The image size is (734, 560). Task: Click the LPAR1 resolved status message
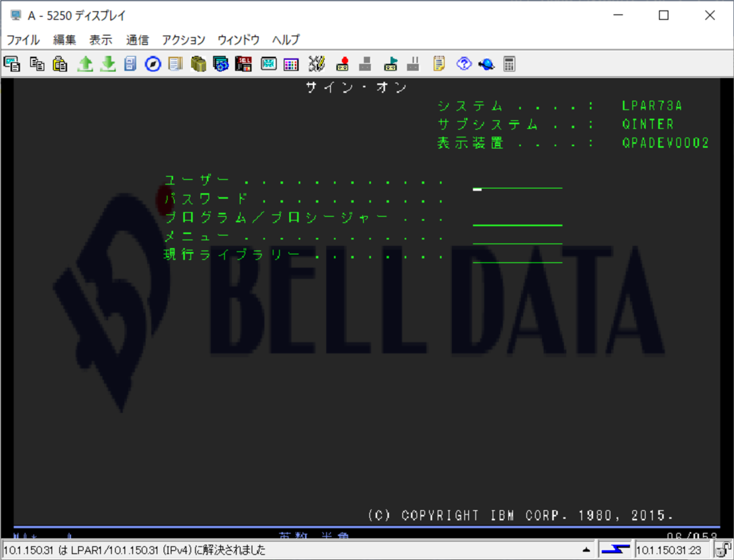[135, 550]
